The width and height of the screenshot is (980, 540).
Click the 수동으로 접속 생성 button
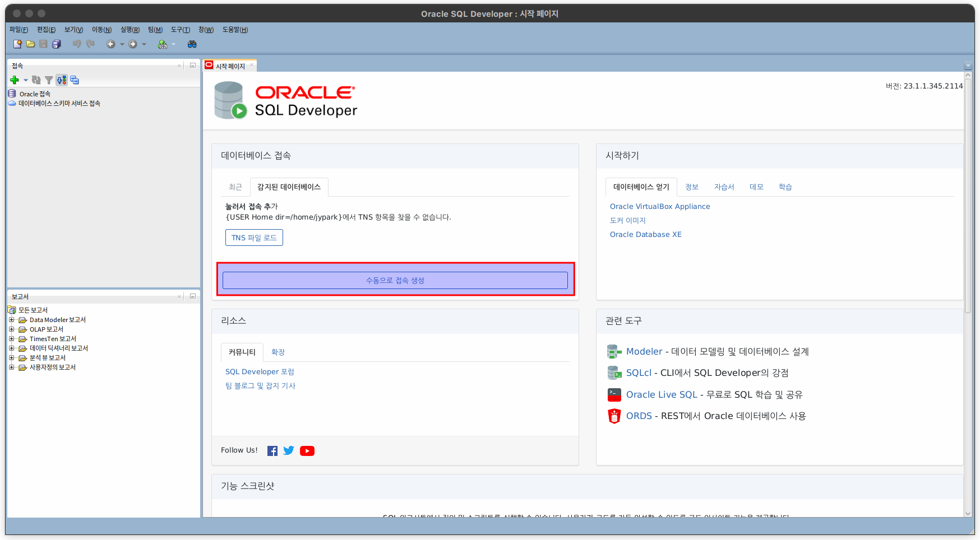pos(395,281)
